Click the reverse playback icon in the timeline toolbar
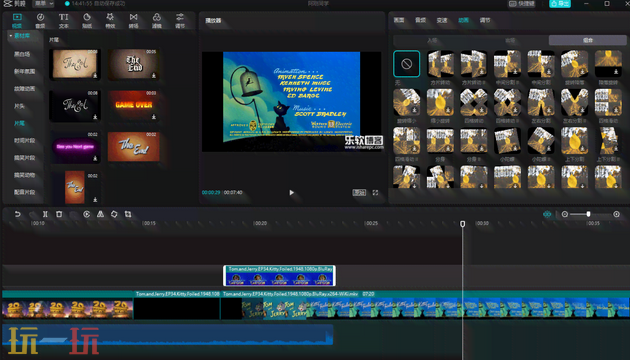630x360 pixels. [x=86, y=214]
